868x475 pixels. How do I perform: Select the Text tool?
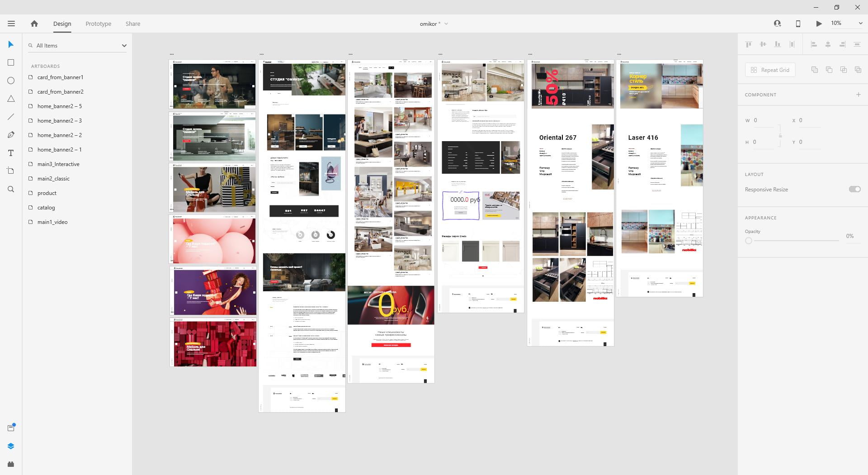click(11, 153)
